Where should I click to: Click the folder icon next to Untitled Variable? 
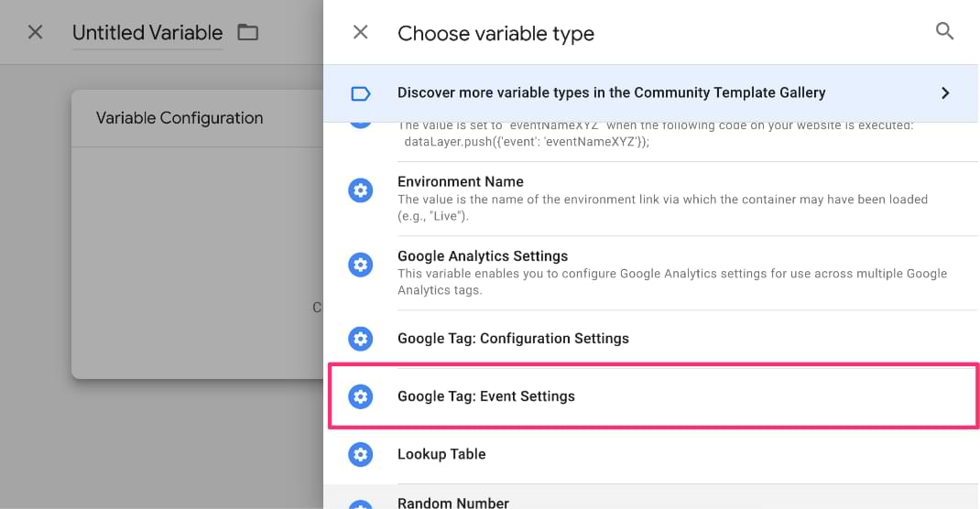pos(248,32)
